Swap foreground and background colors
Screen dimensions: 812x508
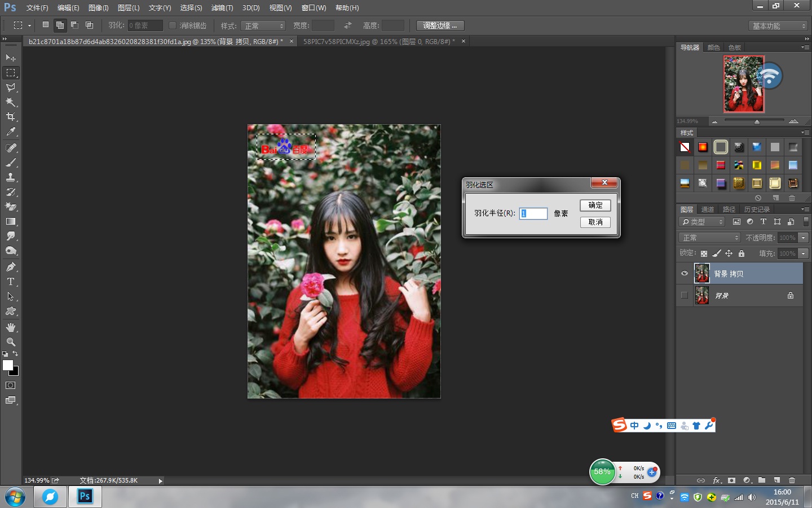coord(15,353)
